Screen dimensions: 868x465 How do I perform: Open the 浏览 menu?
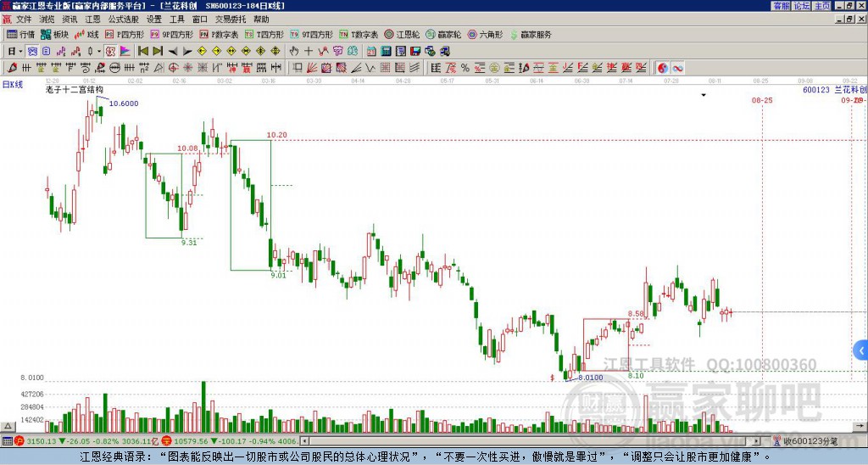click(x=47, y=20)
